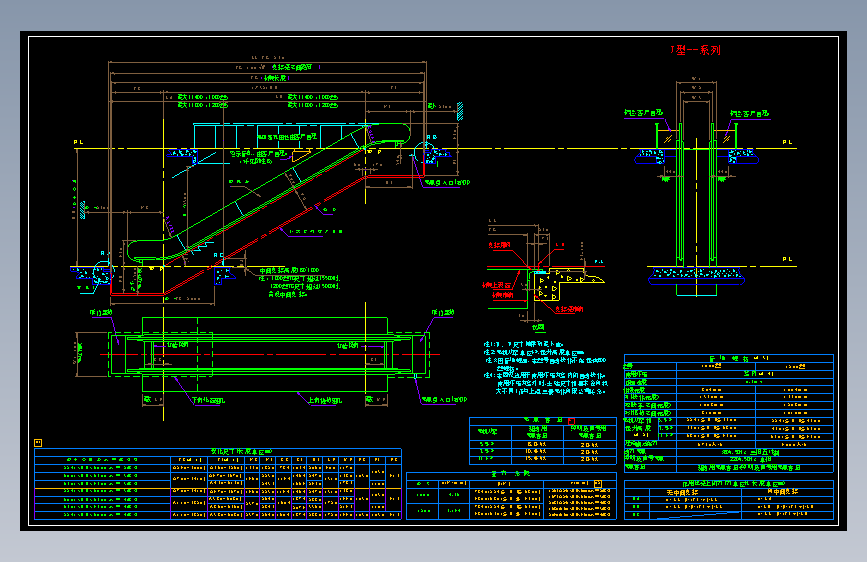Click the yellow square marker above the bottom-left table

(38, 443)
